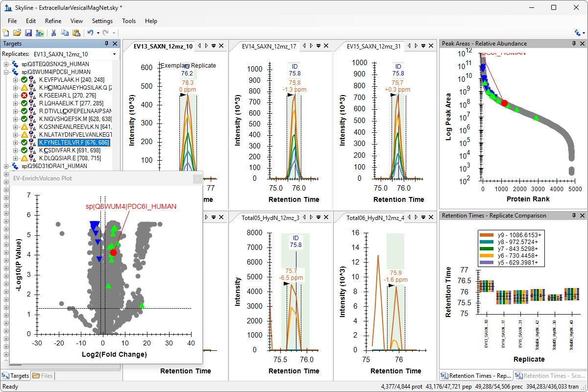Viewport: 588px width, 392px height.
Task: Collapse the sp|Q8WUM4|PDC6I_HUMAN protein node
Action: [6, 72]
